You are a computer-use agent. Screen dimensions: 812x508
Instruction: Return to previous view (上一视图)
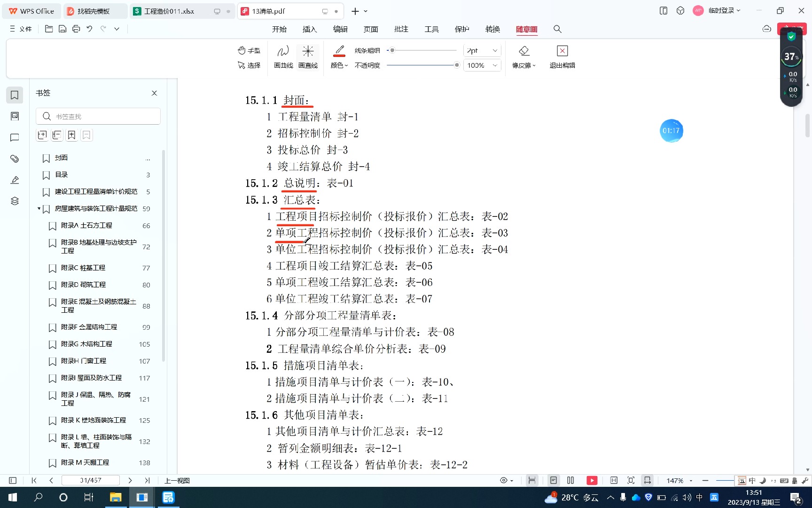177,480
